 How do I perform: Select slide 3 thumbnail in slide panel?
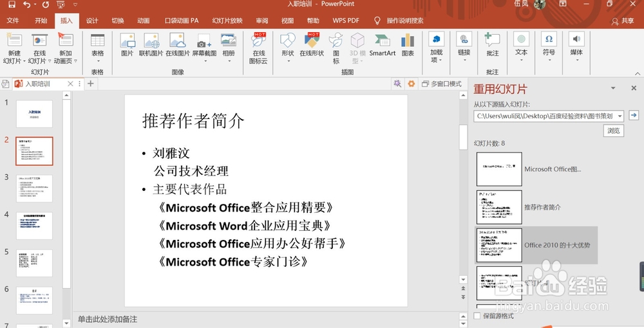(x=35, y=188)
